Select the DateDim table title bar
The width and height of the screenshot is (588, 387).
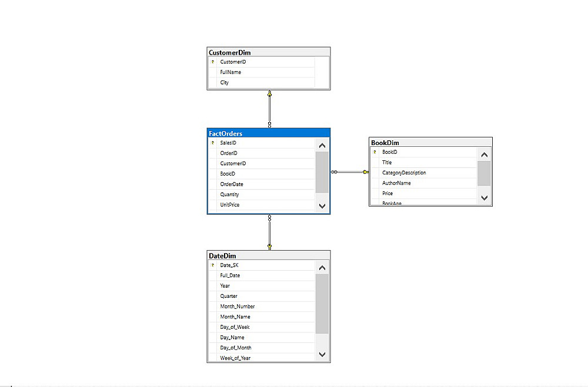(x=269, y=255)
